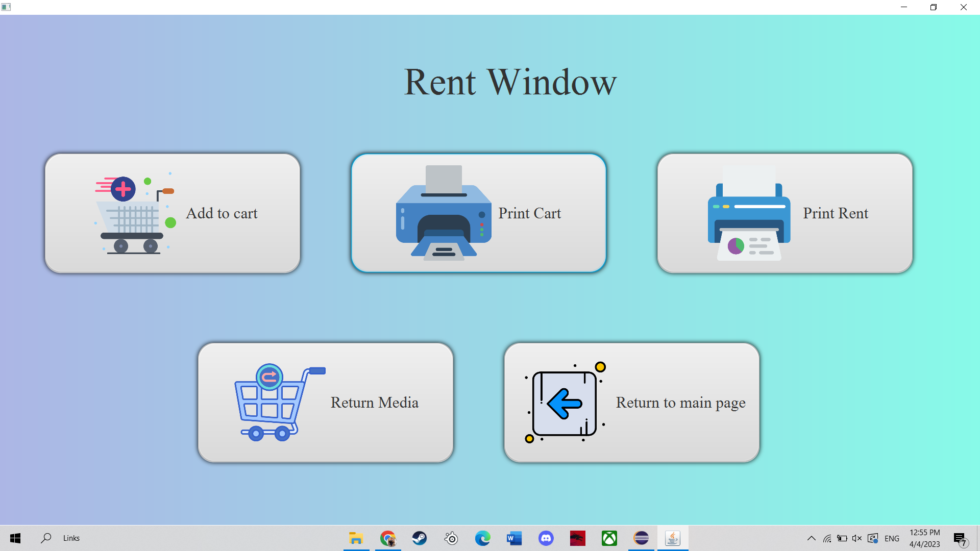Screen dimensions: 980x551
Task: Expand the hidden system tray icons chevron
Action: coord(811,538)
